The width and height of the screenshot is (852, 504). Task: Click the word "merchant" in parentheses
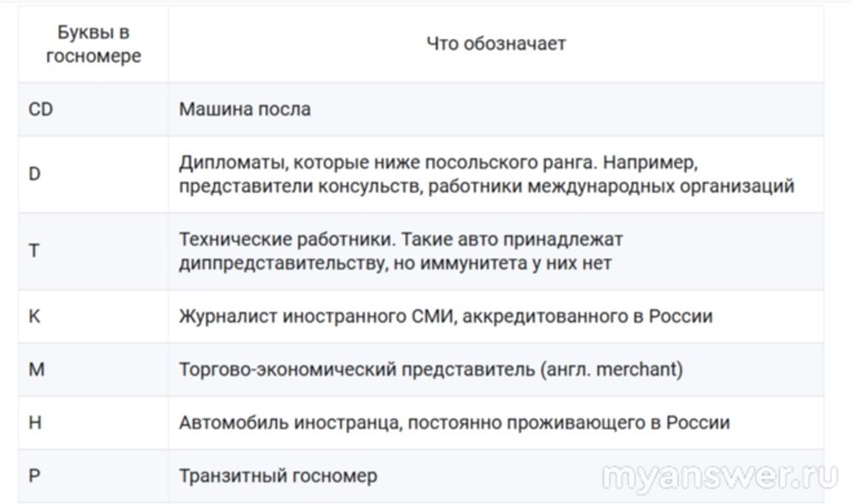(637, 369)
